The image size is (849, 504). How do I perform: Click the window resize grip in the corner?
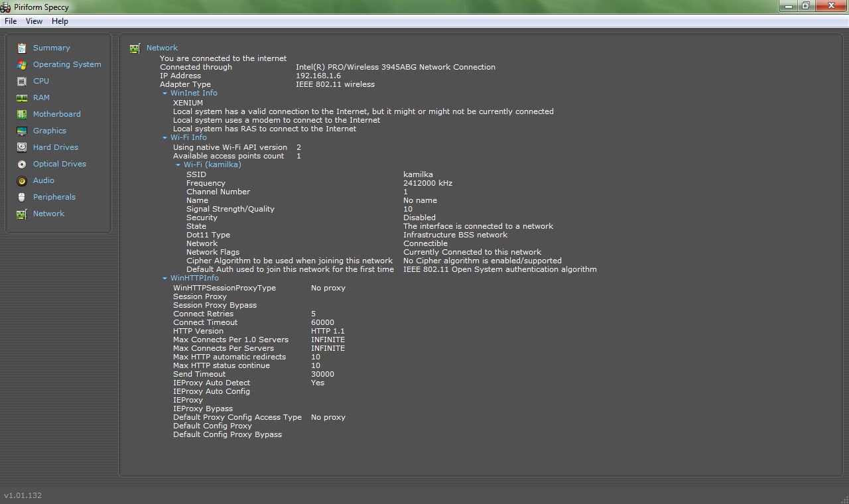(x=843, y=498)
